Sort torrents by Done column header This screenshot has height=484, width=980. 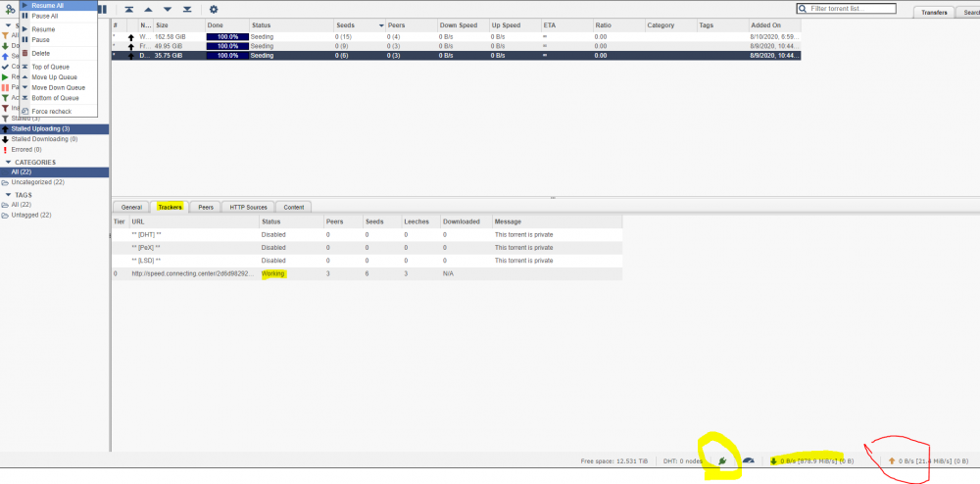(227, 25)
